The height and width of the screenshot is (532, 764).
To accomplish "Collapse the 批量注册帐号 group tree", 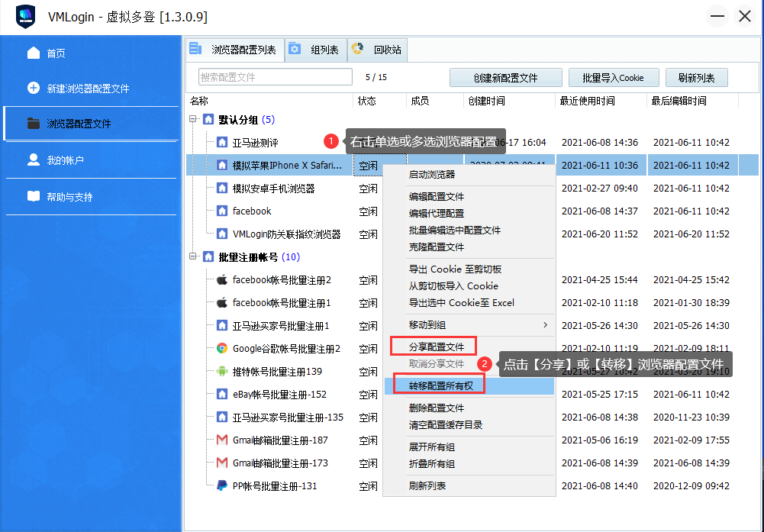I will click(193, 256).
